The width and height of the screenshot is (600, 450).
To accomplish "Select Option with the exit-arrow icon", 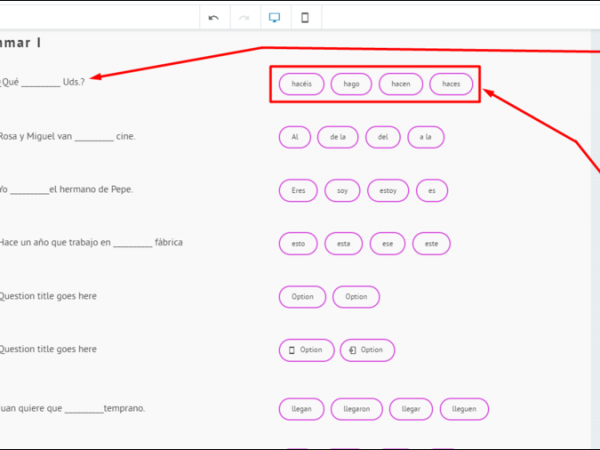I will click(x=367, y=350).
